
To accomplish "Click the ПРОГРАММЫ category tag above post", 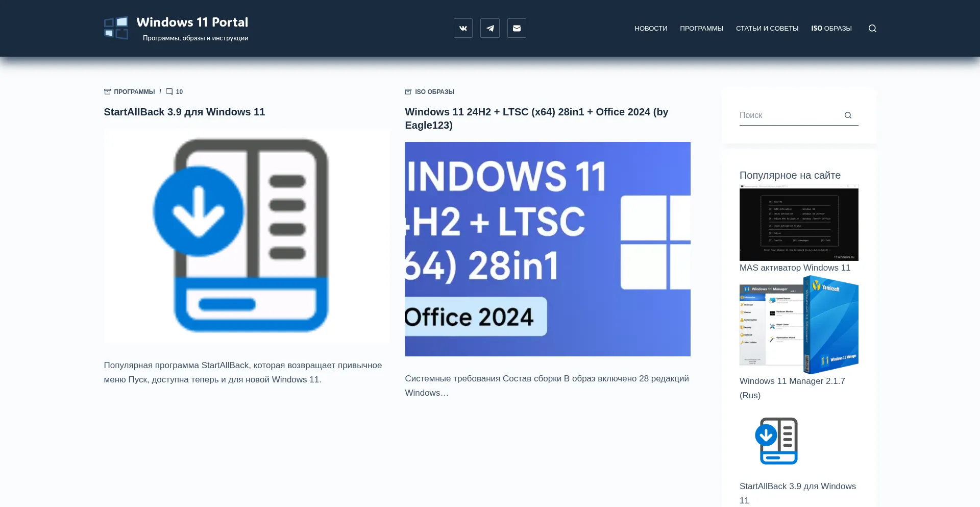I will [x=134, y=92].
